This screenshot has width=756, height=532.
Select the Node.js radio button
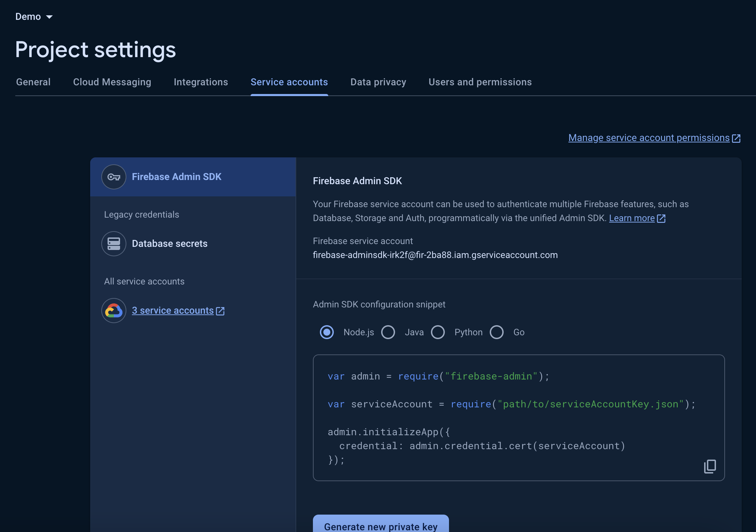tap(326, 332)
